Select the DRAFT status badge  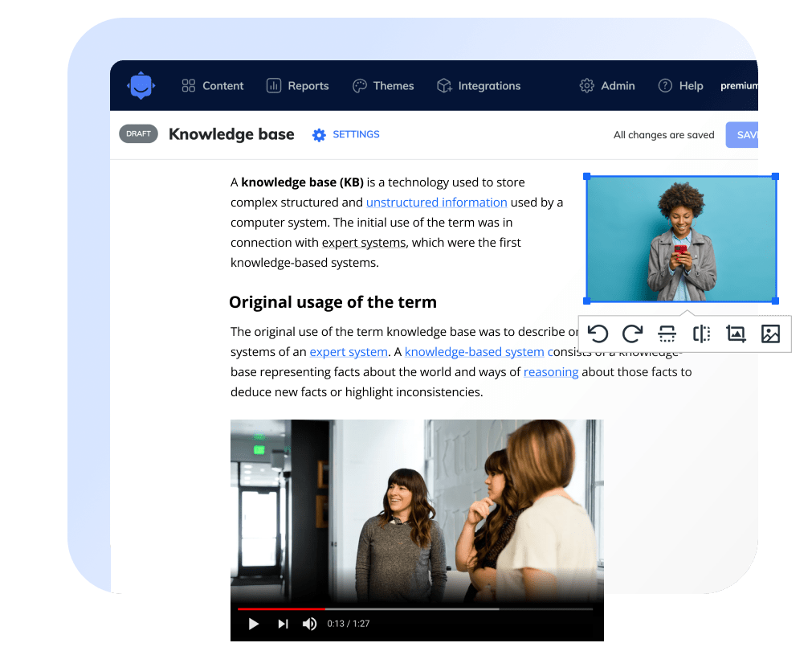pyautogui.click(x=138, y=133)
